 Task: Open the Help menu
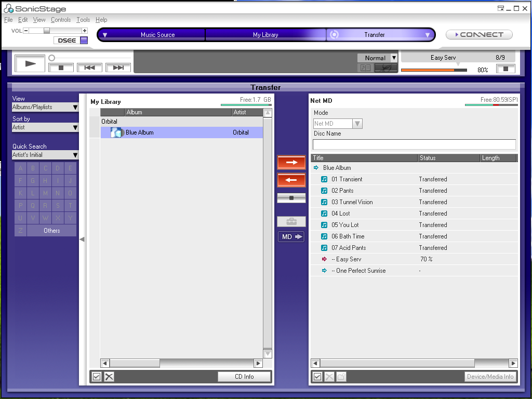[x=101, y=20]
